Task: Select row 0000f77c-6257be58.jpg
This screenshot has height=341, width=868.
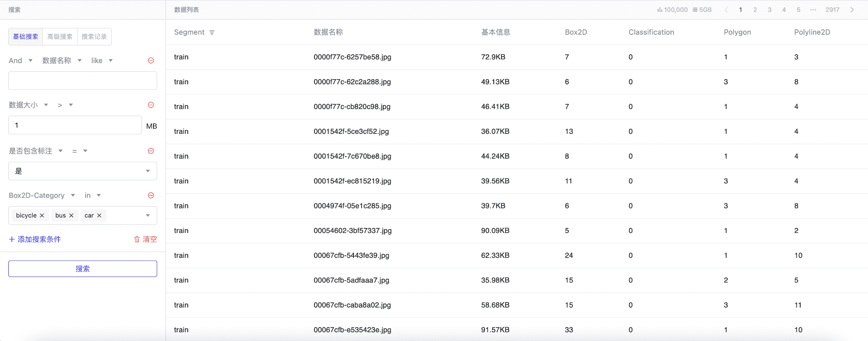Action: [x=517, y=57]
